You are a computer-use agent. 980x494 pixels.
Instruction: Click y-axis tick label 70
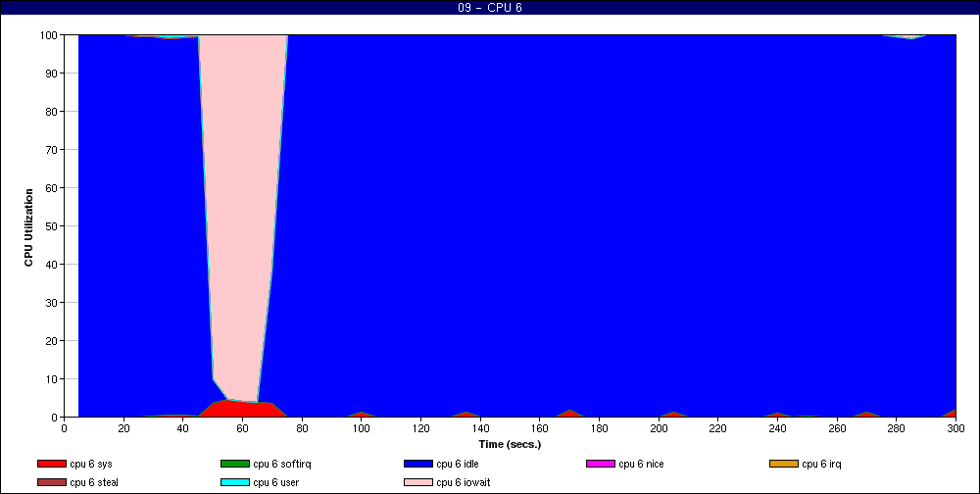53,150
